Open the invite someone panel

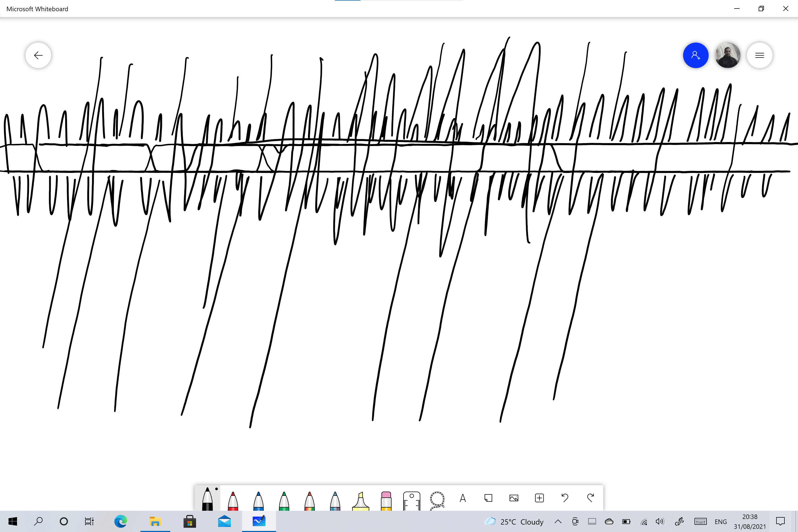click(x=696, y=55)
